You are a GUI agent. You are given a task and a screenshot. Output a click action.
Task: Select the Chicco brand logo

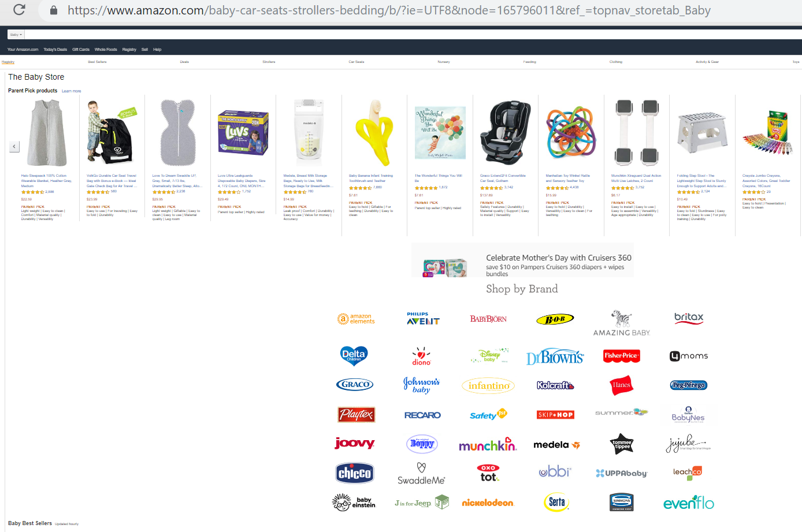(x=355, y=474)
